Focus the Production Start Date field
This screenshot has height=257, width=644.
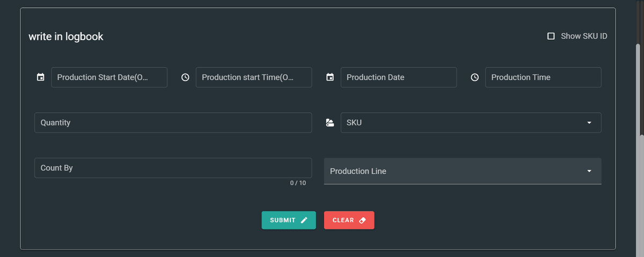pyautogui.click(x=109, y=77)
